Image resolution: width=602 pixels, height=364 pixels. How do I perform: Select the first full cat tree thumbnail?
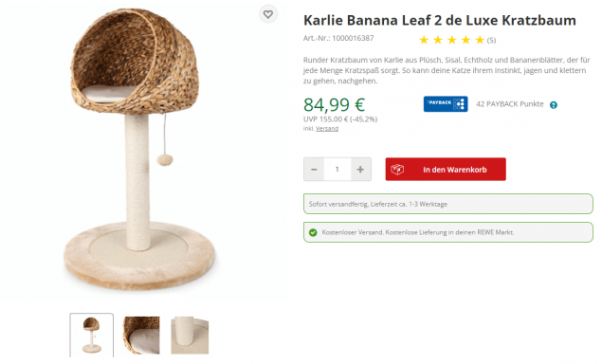click(91, 336)
